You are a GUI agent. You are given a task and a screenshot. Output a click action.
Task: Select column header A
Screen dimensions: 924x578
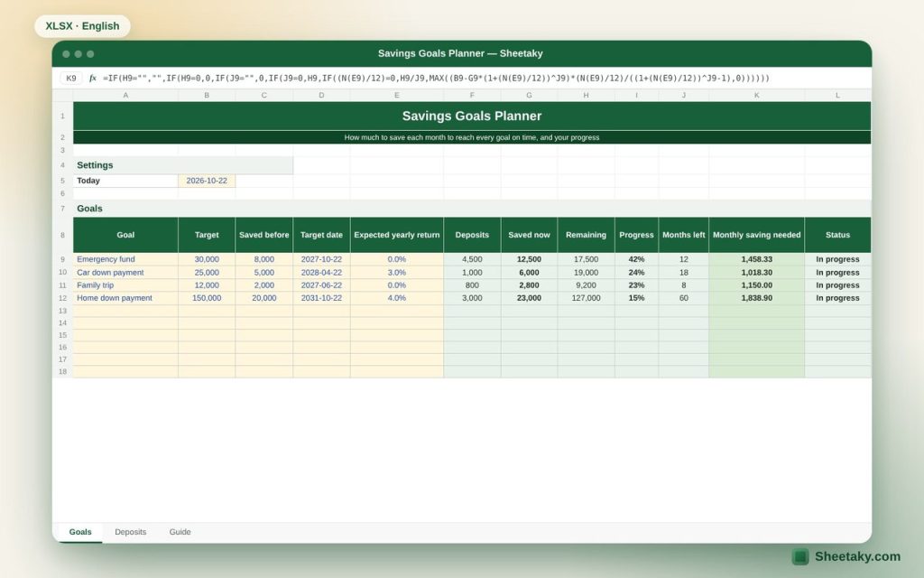[125, 95]
